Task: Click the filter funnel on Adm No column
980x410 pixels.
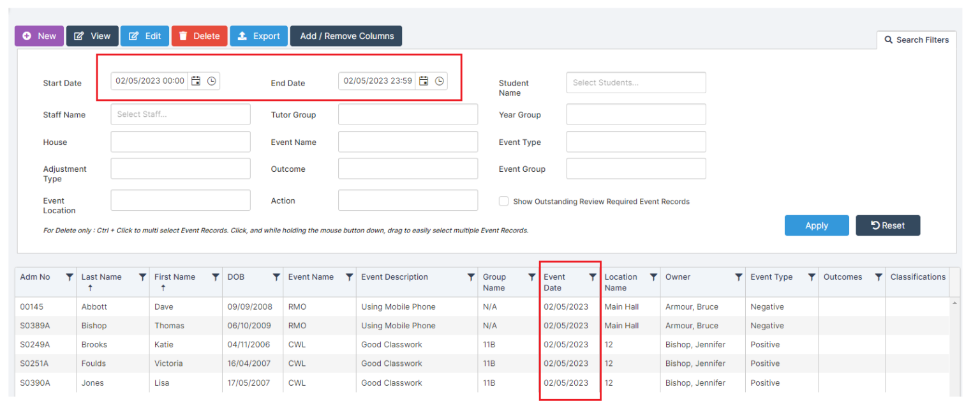Action: coord(68,277)
